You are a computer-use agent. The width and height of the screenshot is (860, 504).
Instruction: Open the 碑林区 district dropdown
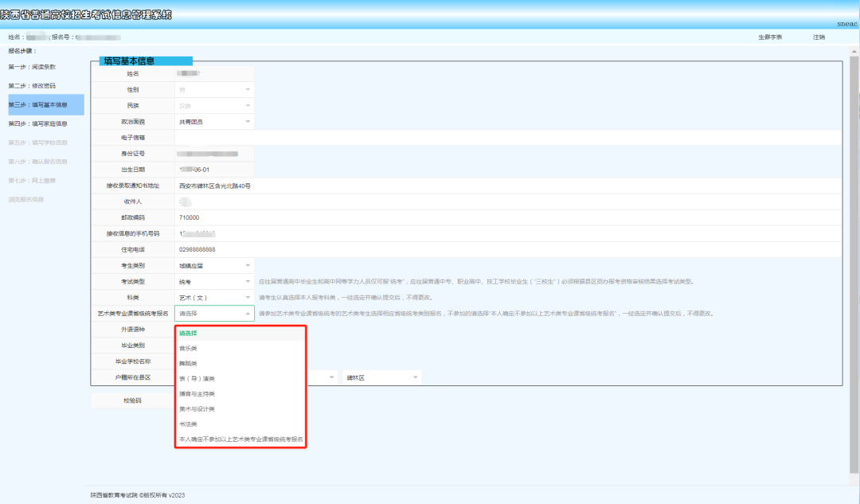coord(381,377)
